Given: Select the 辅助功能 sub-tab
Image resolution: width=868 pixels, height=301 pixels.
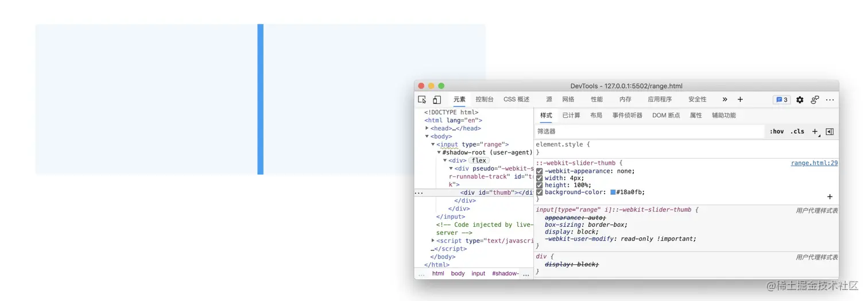Looking at the screenshot, I should 724,115.
